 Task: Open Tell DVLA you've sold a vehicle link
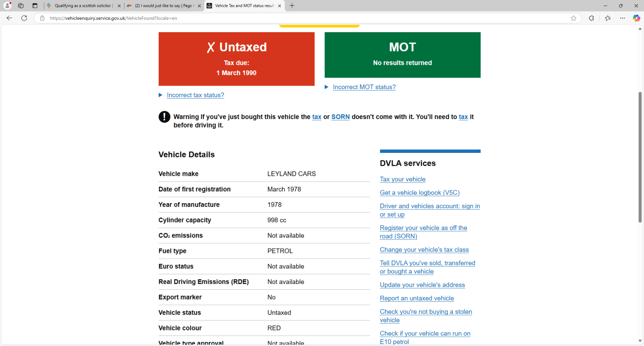(x=427, y=267)
